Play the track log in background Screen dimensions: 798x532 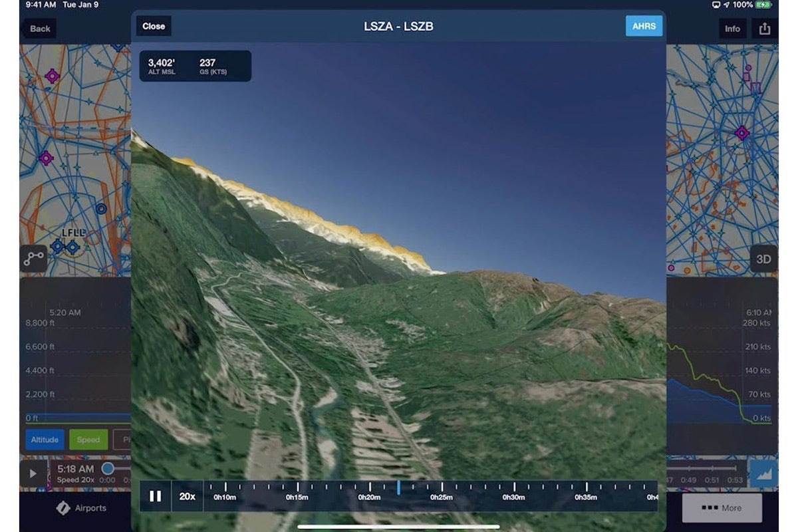pyautogui.click(x=33, y=473)
